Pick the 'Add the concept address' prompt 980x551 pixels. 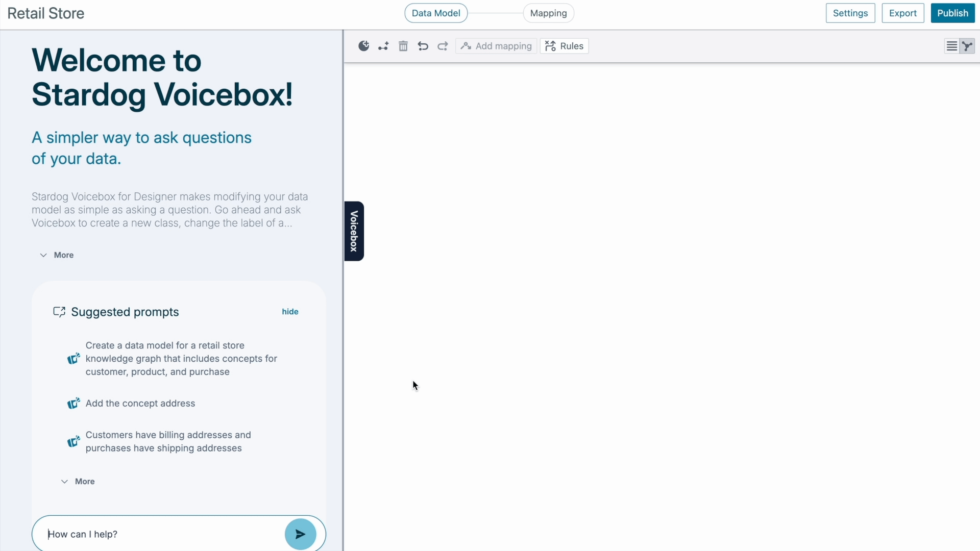point(140,404)
